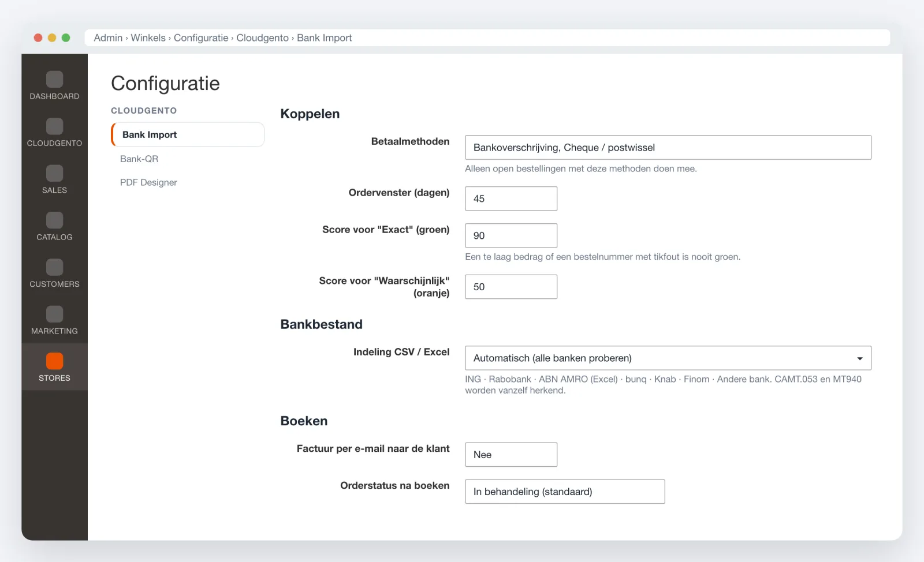Open the Catalog sidebar icon
The width and height of the screenshot is (924, 562).
tap(54, 220)
